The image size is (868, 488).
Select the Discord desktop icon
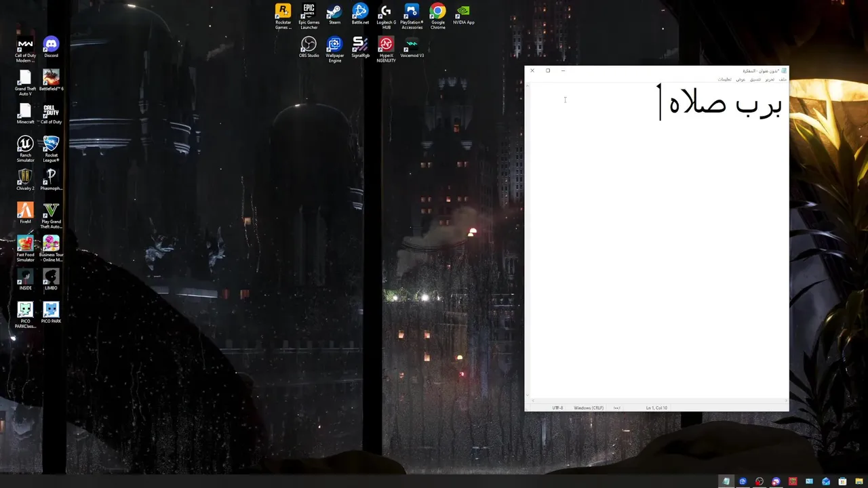51,47
